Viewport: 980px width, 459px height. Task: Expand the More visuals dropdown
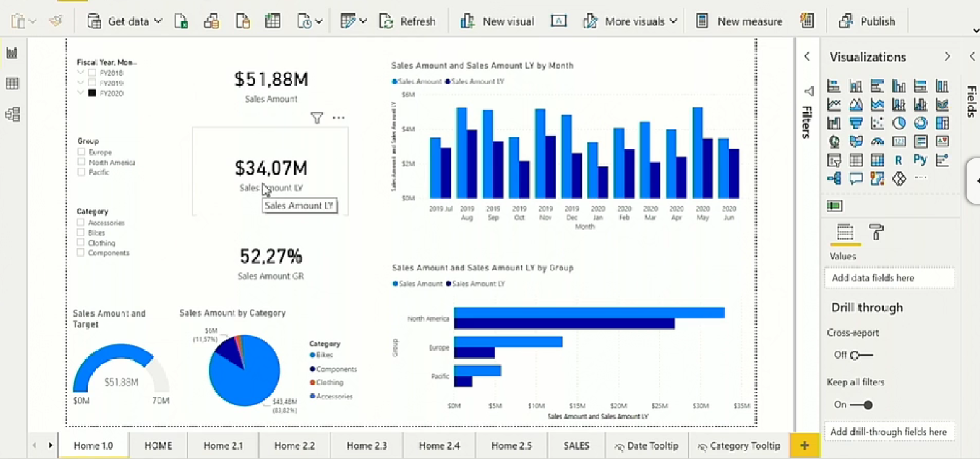[673, 21]
